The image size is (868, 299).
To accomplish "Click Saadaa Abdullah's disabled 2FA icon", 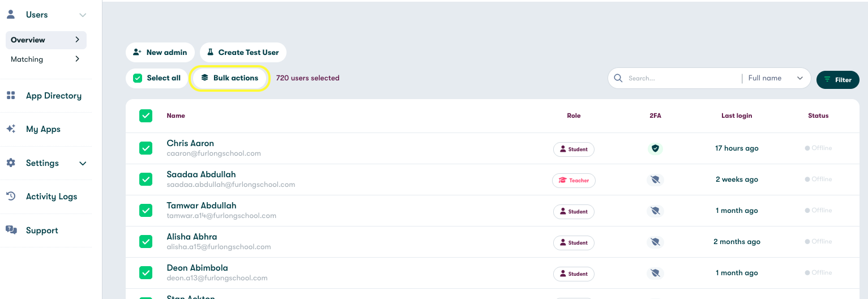I will 655,180.
